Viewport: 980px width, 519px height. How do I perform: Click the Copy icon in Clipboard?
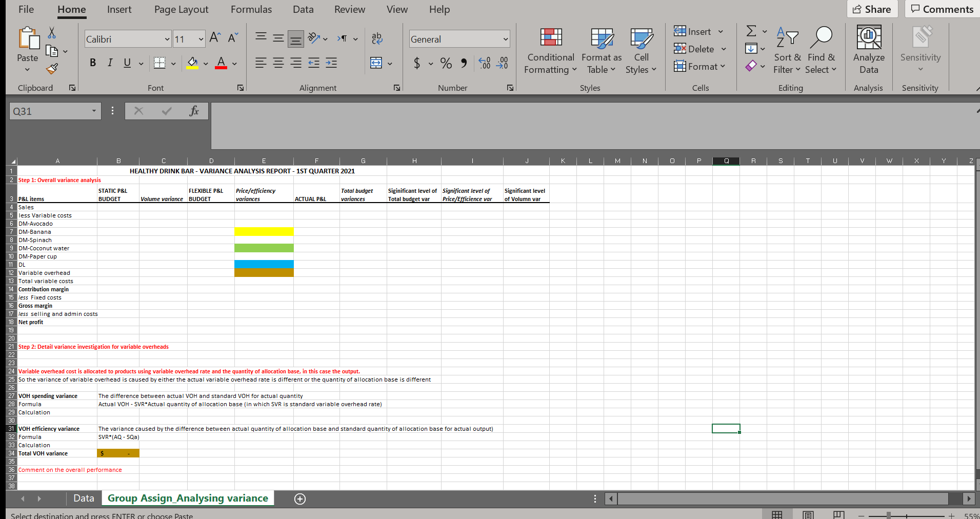click(52, 51)
